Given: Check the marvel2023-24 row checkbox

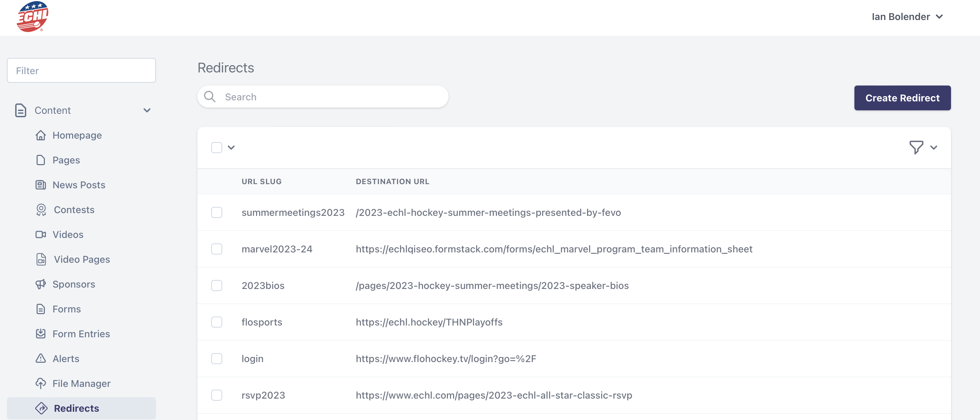Looking at the screenshot, I should (216, 249).
